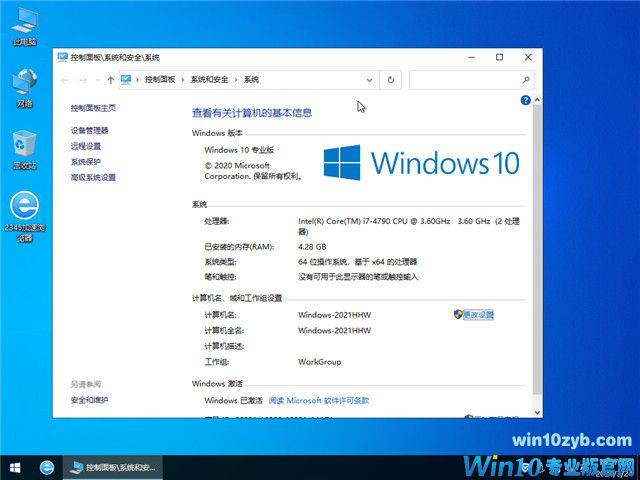640x480 pixels.
Task: Open the 回收站 recycle bin icon
Action: coord(25,150)
